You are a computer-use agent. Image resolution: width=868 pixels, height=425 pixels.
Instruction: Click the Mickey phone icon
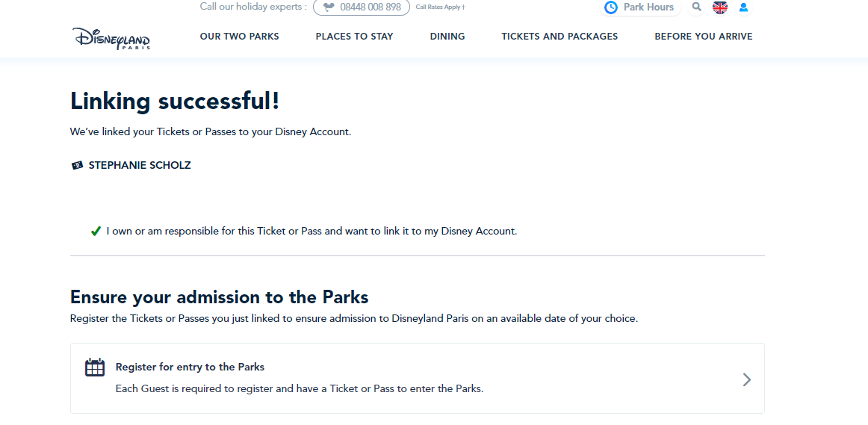point(329,7)
